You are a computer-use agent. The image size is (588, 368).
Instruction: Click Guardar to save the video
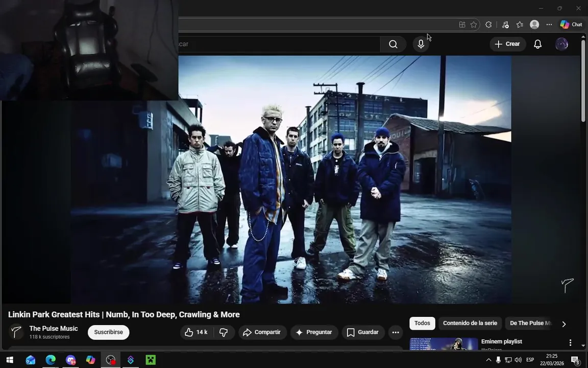pos(363,332)
